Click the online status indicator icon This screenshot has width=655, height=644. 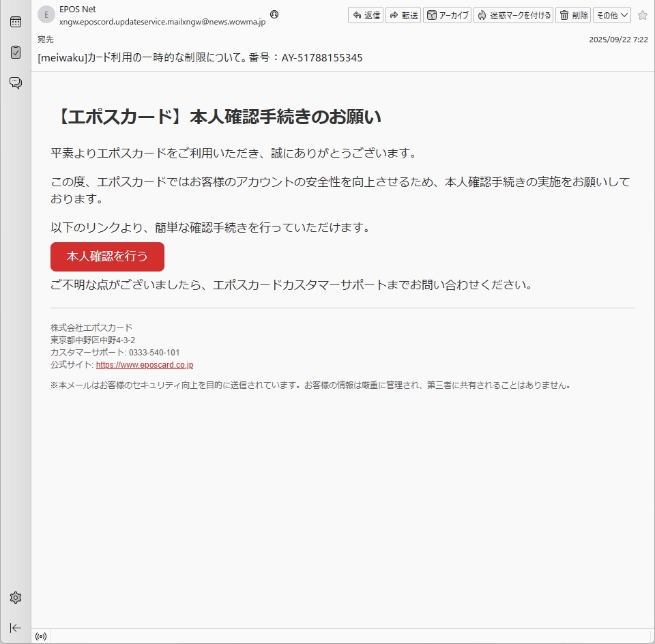[41, 636]
